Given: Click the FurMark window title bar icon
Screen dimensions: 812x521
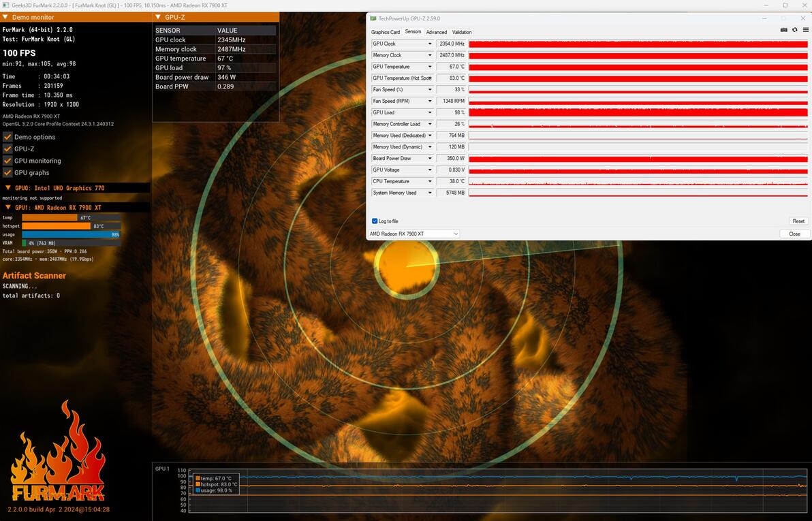Looking at the screenshot, I should pyautogui.click(x=5, y=5).
